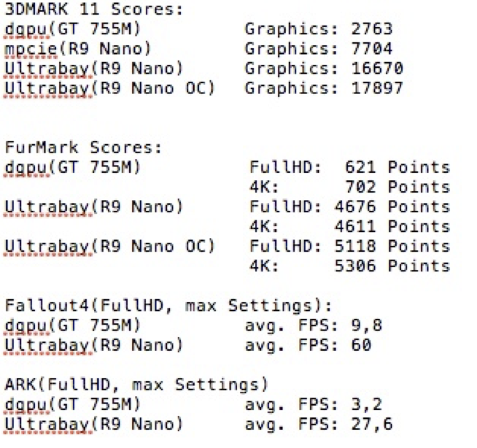Click the Fallout4 avg. FPS value 60

[362, 345]
